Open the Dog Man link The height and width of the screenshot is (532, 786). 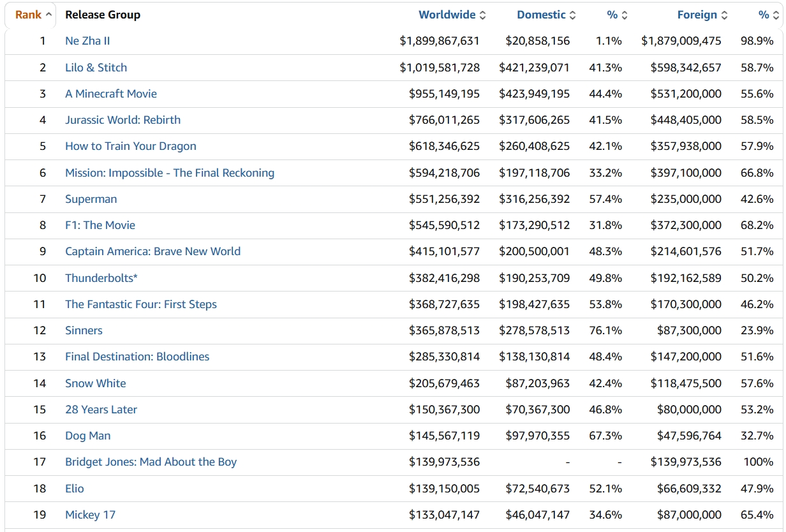click(x=88, y=436)
